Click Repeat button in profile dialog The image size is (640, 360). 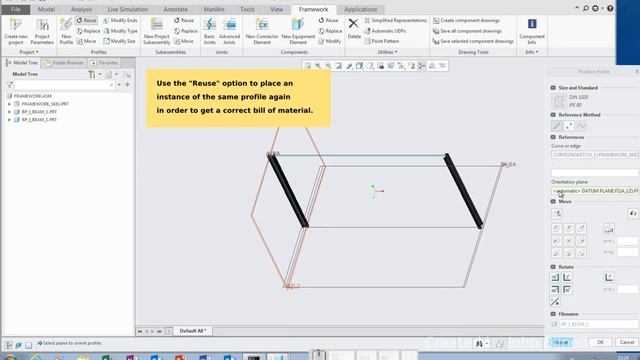pyautogui.click(x=561, y=342)
